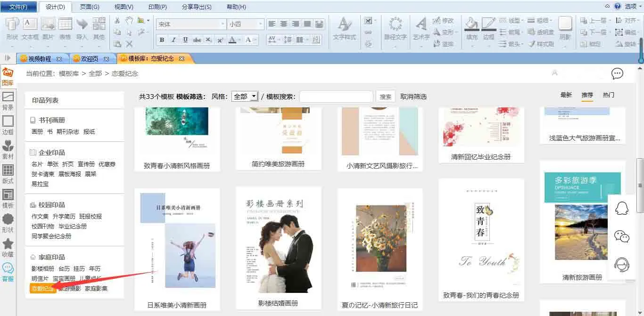Screen dimensions: 644x316
Task: Open the 图库 gallery sidebar panel
Action: pyautogui.click(x=8, y=76)
